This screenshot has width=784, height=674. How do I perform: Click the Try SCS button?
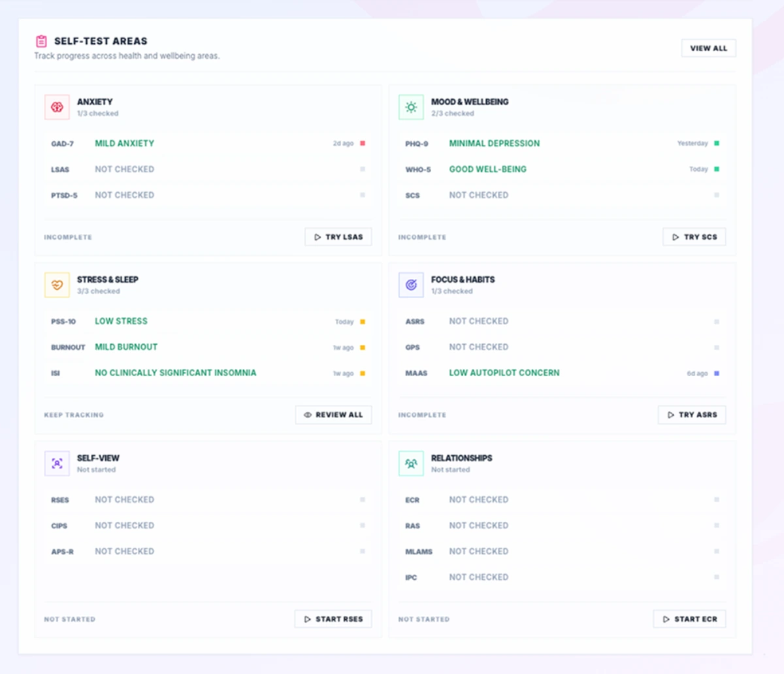click(694, 237)
